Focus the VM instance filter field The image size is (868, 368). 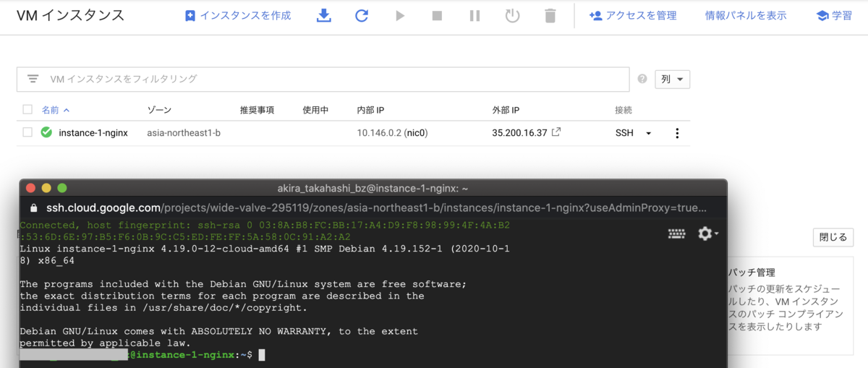point(323,79)
